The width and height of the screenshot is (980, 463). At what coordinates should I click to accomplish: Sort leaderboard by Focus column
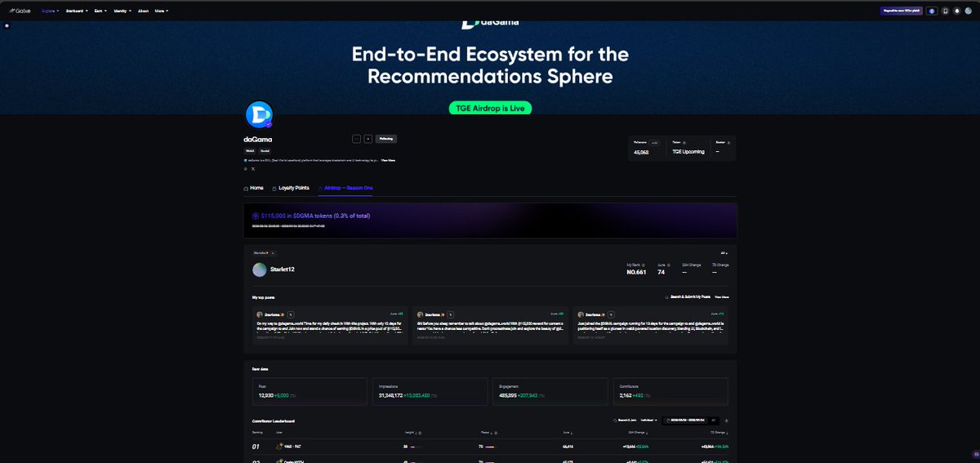point(485,433)
